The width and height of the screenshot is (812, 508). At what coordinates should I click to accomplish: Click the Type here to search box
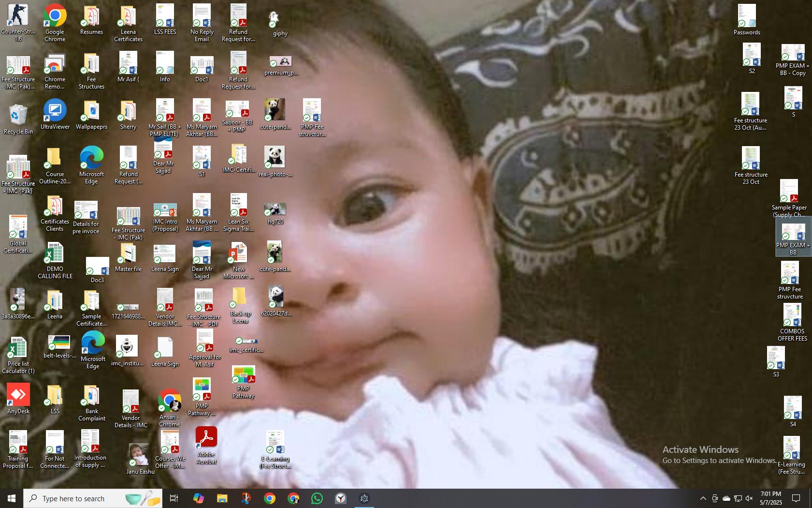coord(93,498)
